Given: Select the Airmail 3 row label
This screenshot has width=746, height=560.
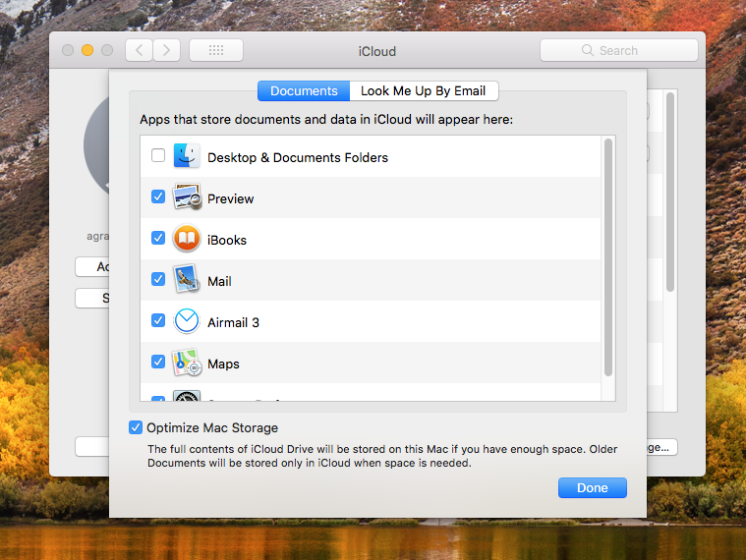Looking at the screenshot, I should [233, 323].
